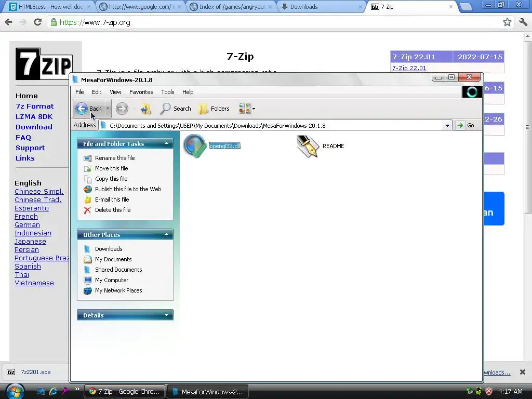
Task: Click the greyed Forward arrow in Explorer
Action: coord(122,109)
